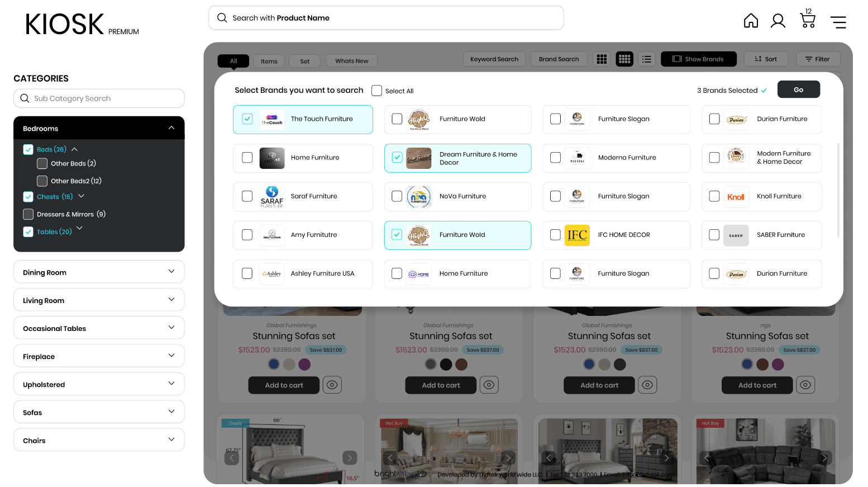Expand the Chests subcategory chevron
Screen dimensions: 868x487
coord(82,196)
